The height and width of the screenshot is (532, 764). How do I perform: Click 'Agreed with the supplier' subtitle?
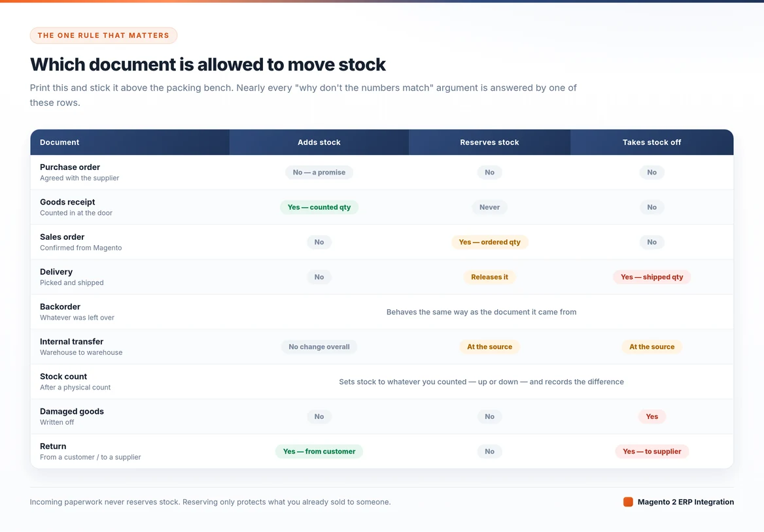(x=79, y=178)
